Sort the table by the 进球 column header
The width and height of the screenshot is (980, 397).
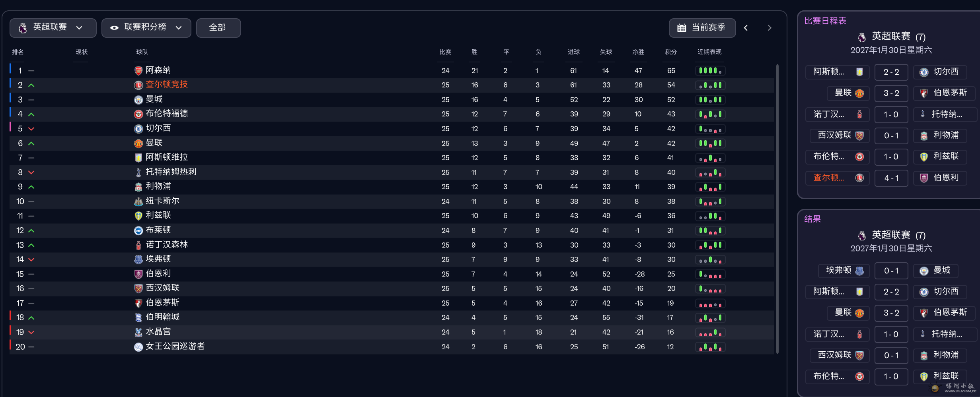(x=574, y=52)
